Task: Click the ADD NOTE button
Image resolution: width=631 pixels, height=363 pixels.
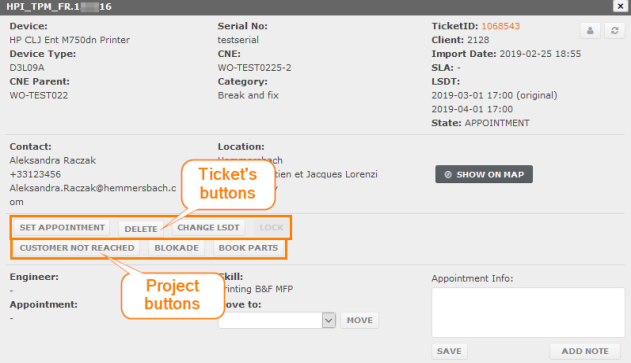Action: tap(585, 351)
